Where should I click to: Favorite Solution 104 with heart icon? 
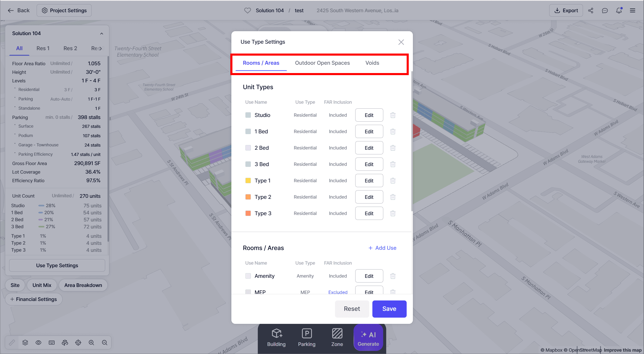tap(247, 10)
